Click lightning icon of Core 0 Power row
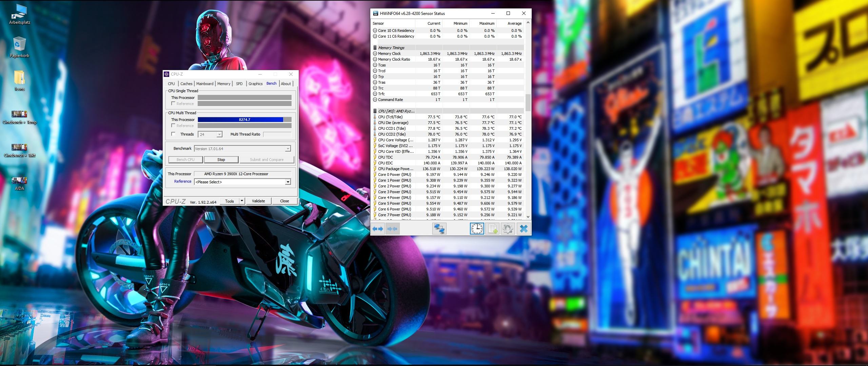The height and width of the screenshot is (366, 868). [375, 175]
